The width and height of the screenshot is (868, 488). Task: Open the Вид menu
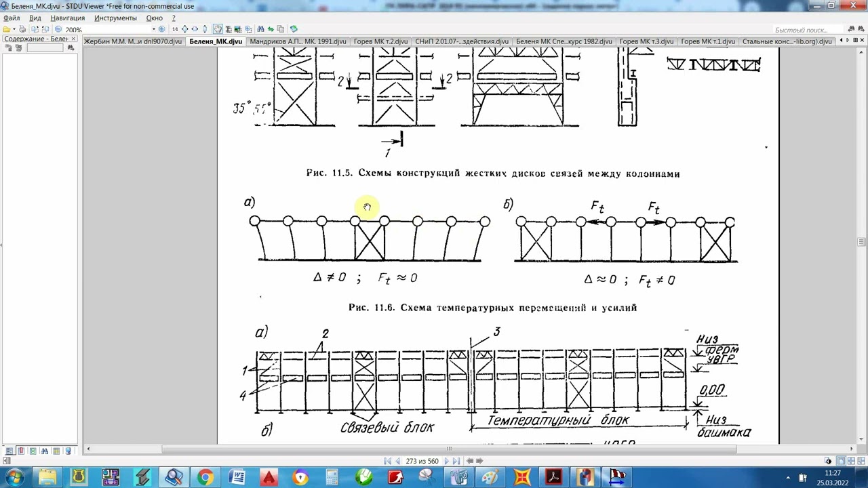(35, 18)
